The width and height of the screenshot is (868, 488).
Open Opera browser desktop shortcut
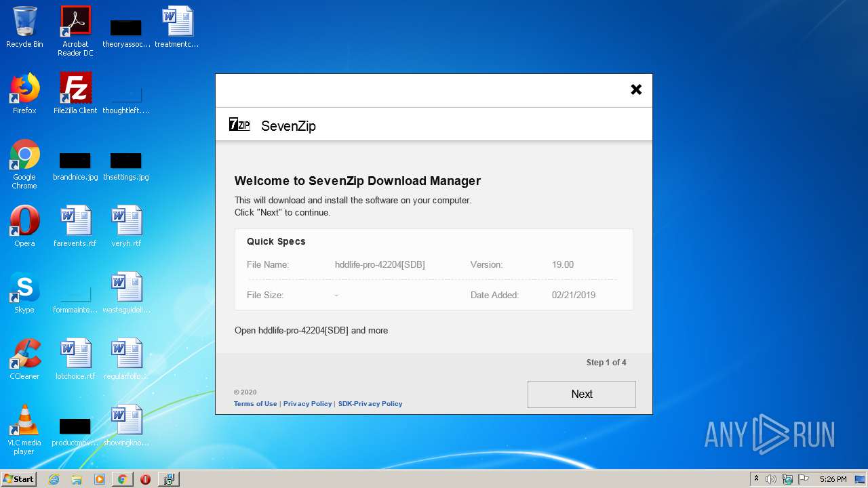coord(24,226)
